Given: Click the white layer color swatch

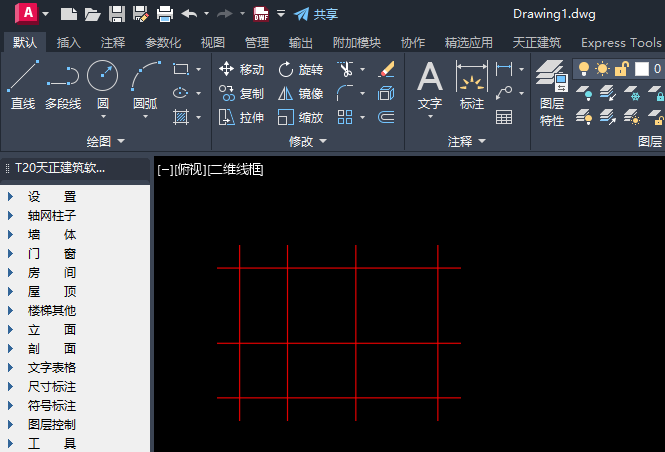Looking at the screenshot, I should [x=642, y=69].
